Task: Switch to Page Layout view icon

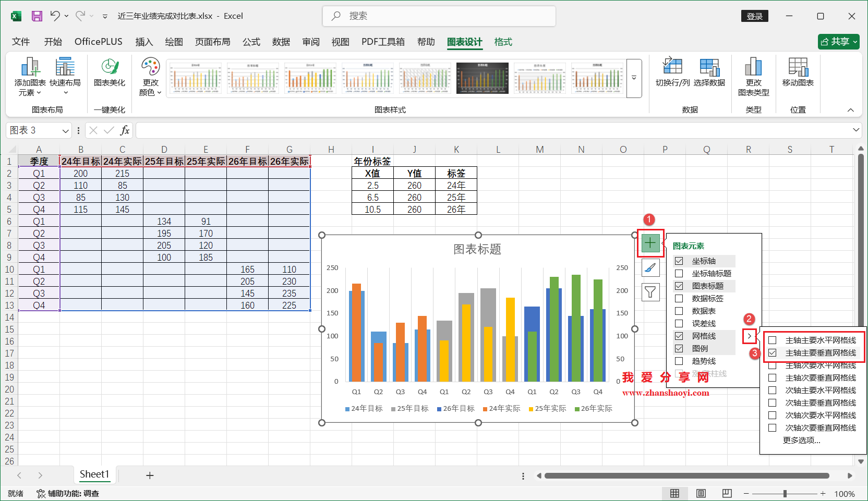Action: (x=701, y=494)
